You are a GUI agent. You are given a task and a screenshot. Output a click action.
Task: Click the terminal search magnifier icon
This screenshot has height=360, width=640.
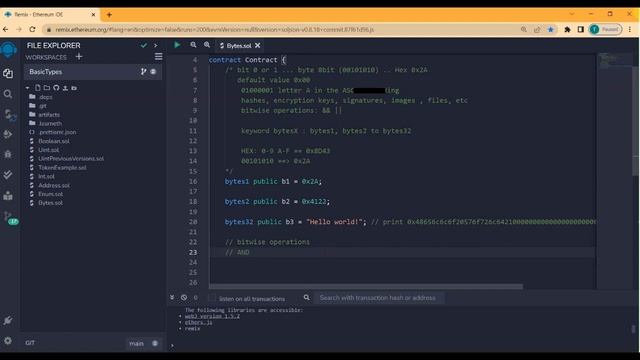pos(307,298)
